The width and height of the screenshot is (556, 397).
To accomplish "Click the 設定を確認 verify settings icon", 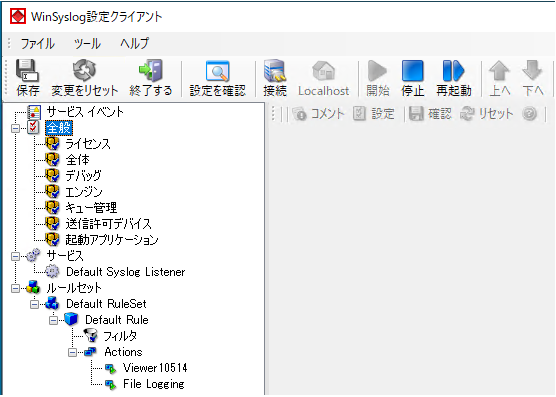I will pos(217,71).
